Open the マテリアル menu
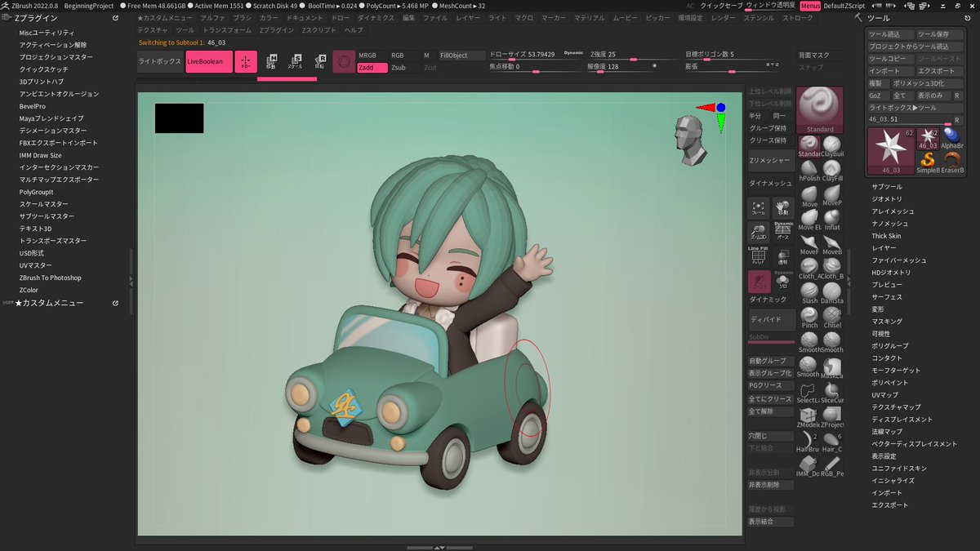 589,17
